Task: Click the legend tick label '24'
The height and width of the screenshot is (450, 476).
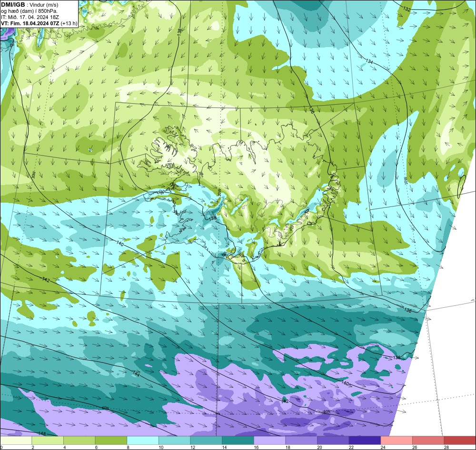Action: tap(383, 447)
